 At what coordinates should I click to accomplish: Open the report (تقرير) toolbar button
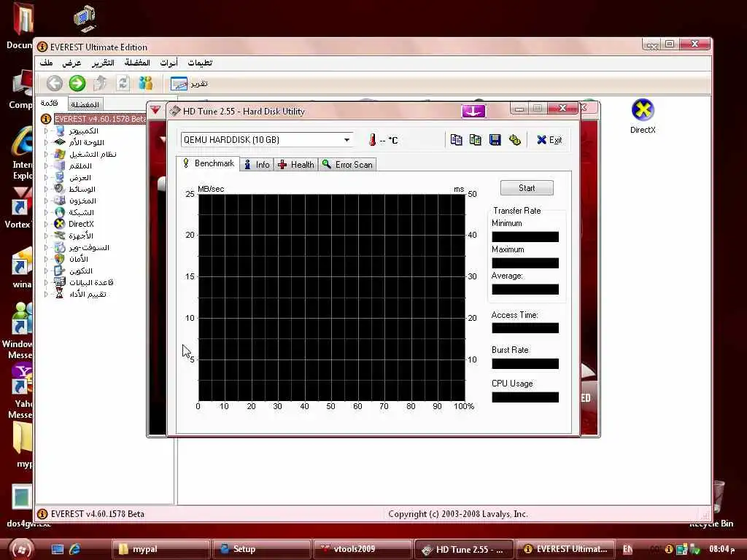point(189,84)
